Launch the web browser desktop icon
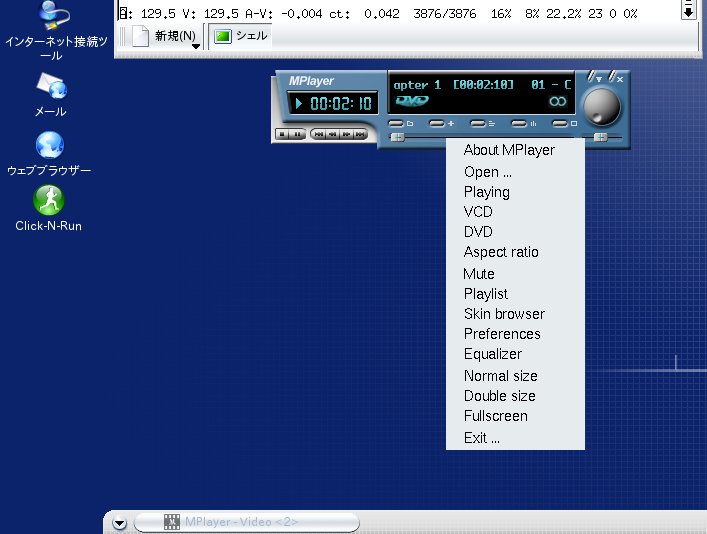Viewport: 707px width, 534px height. click(x=49, y=147)
